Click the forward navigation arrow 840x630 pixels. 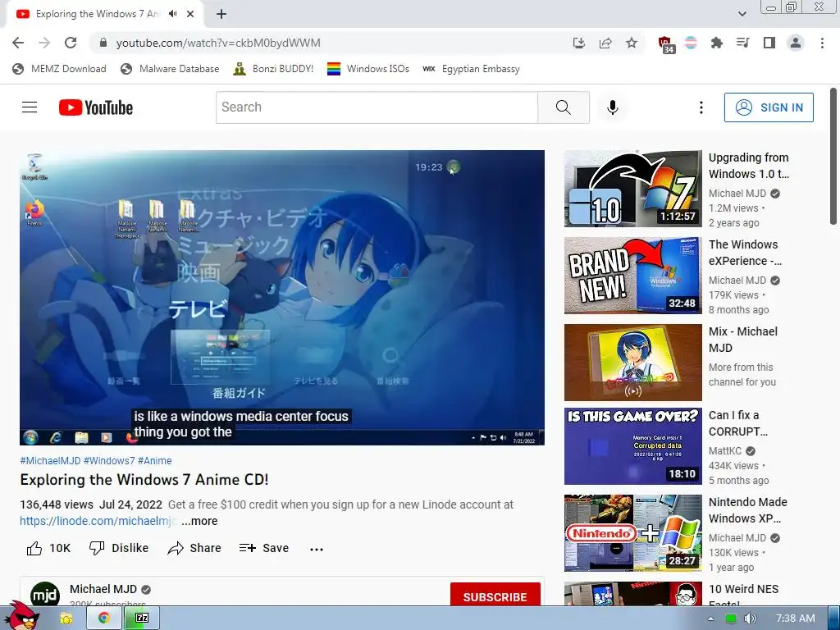pyautogui.click(x=44, y=43)
